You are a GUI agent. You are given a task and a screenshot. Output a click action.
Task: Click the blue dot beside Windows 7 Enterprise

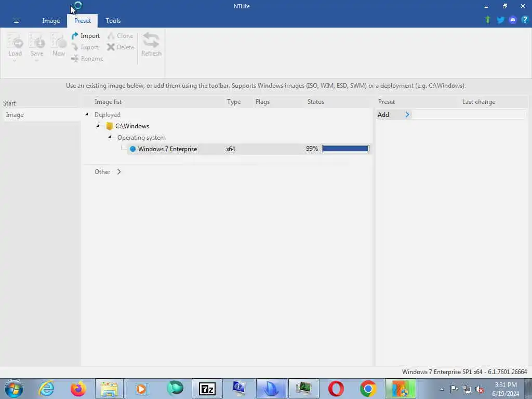tap(132, 149)
